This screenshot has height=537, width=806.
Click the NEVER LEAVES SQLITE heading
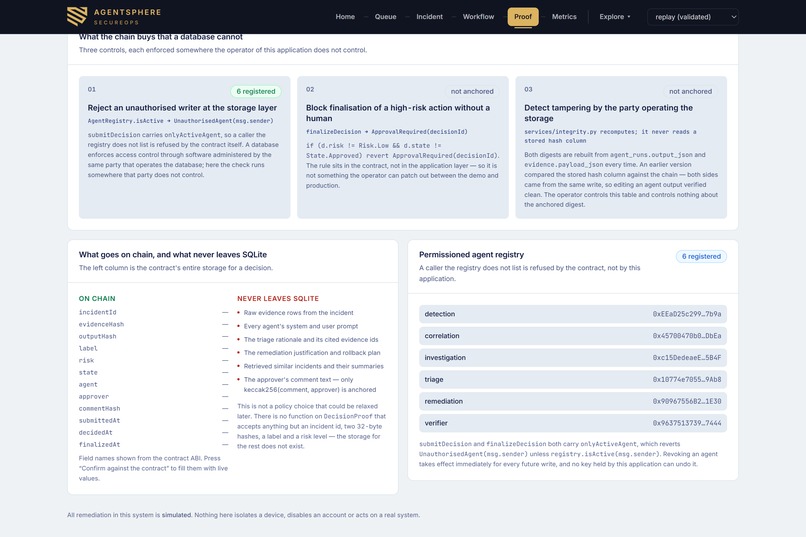point(278,299)
